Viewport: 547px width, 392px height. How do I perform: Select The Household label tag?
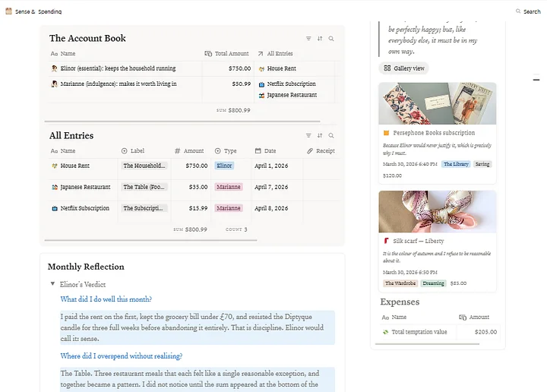tap(144, 166)
